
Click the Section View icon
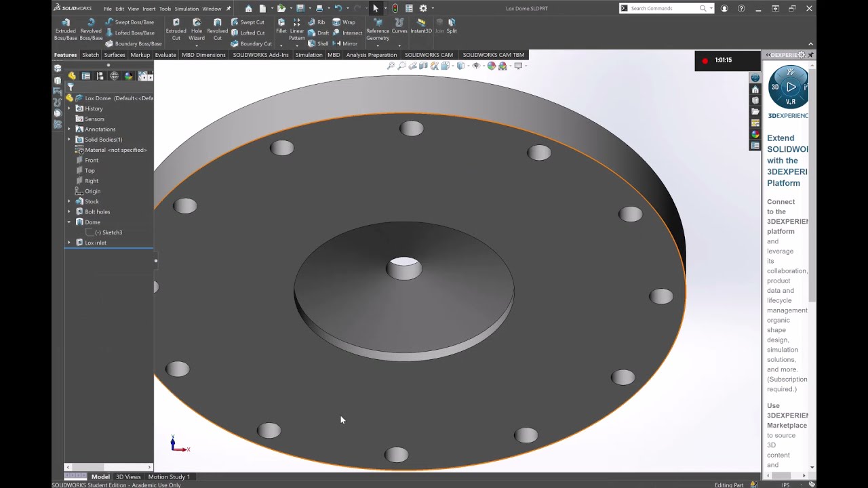(423, 66)
